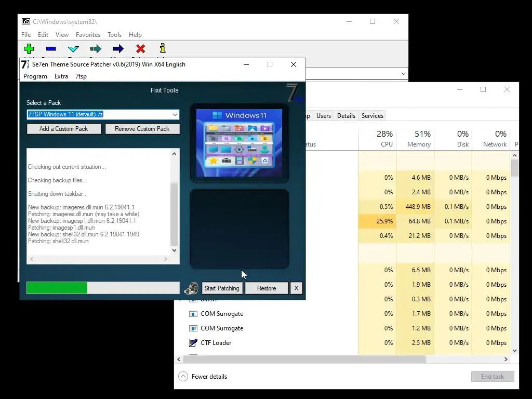Viewport: 532px width, 399px height.
Task: Click the log box scroll up arrow
Action: 174,154
